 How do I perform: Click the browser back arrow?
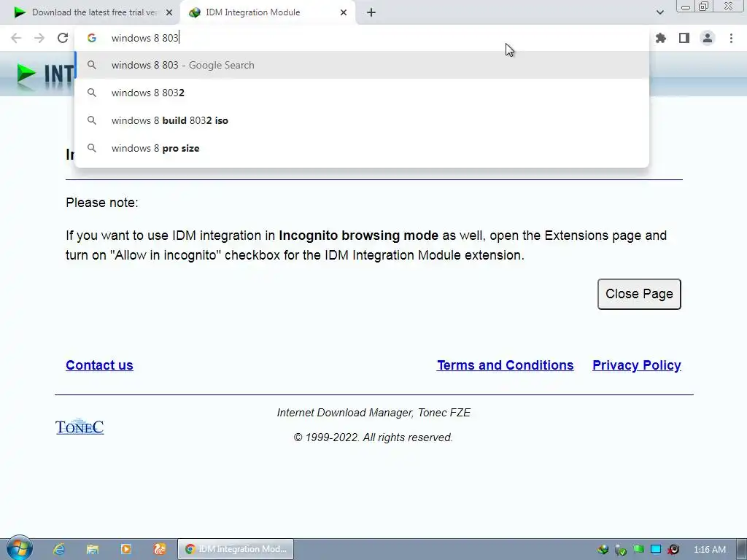[x=16, y=38]
